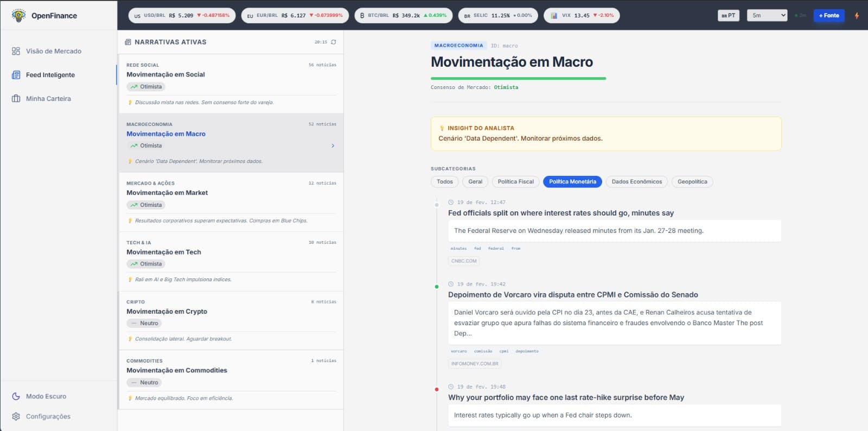Click lightbulb icon beside Commodities insight text
Screen dimensions: 868x431
130,398
